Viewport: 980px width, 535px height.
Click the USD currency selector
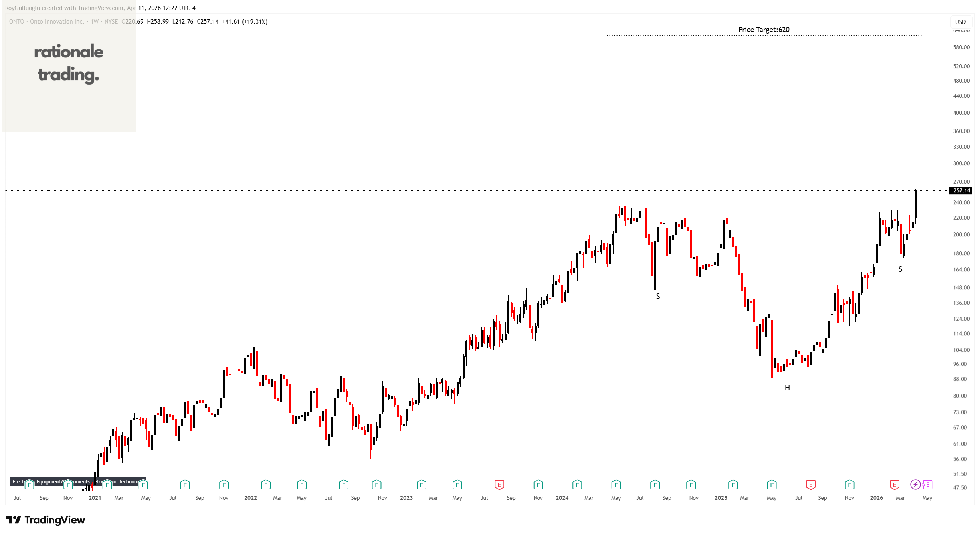[x=960, y=22]
